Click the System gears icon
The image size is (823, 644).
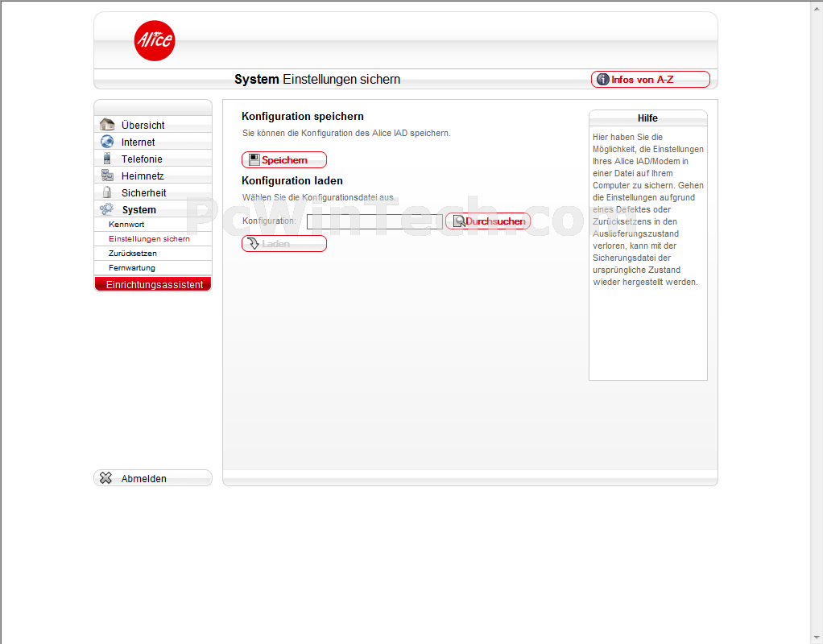coord(107,209)
